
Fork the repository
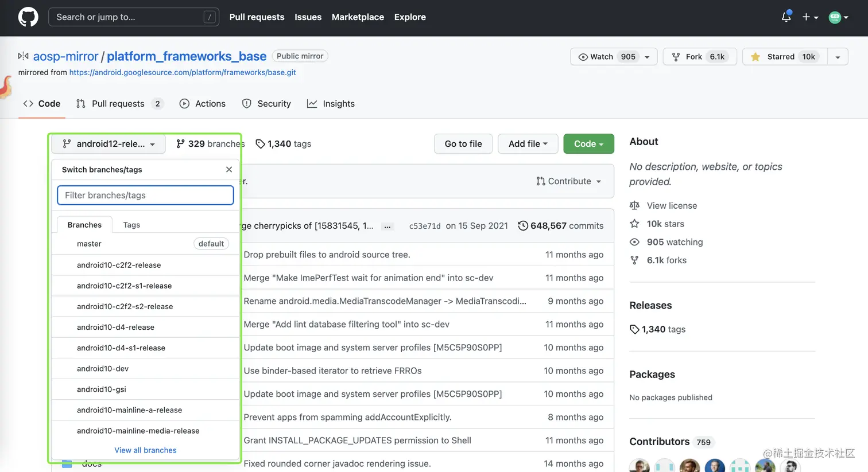coord(700,57)
